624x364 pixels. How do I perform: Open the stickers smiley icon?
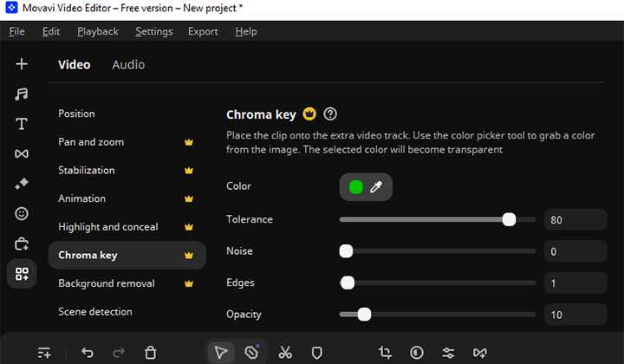click(x=22, y=213)
